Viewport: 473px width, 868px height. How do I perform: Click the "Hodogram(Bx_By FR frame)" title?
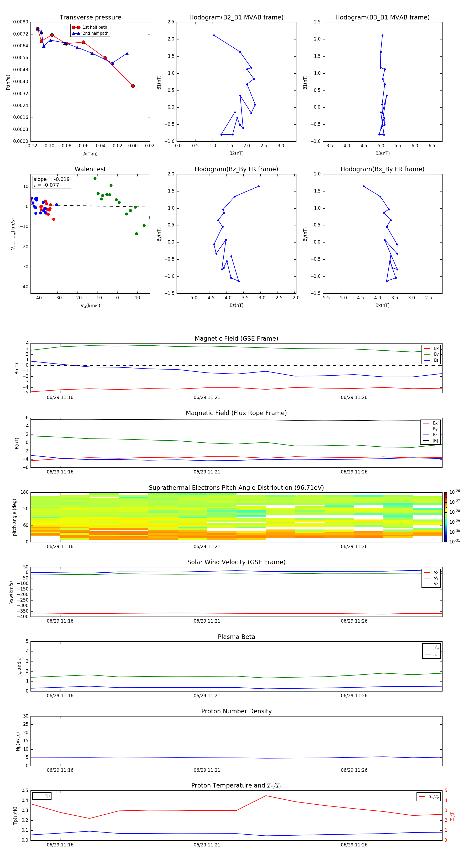(x=382, y=169)
